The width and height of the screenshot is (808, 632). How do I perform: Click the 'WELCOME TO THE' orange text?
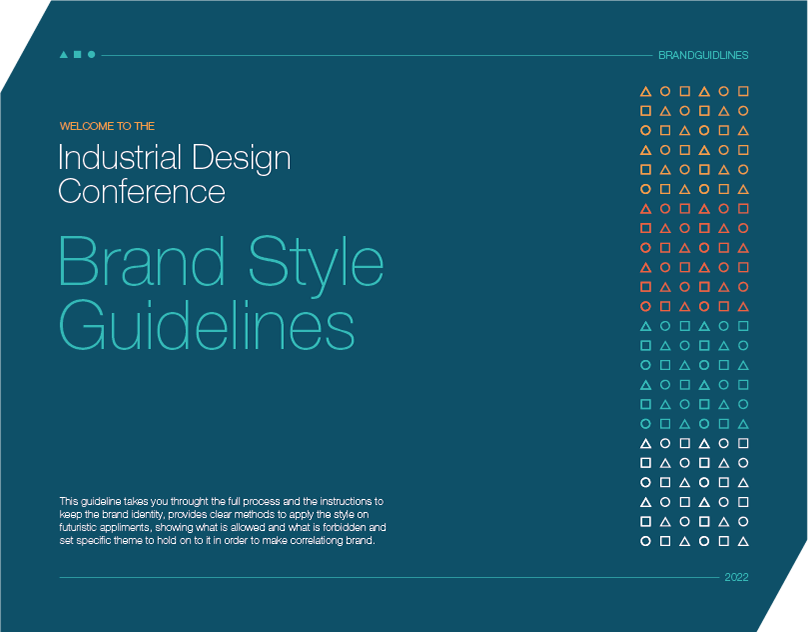pyautogui.click(x=107, y=126)
